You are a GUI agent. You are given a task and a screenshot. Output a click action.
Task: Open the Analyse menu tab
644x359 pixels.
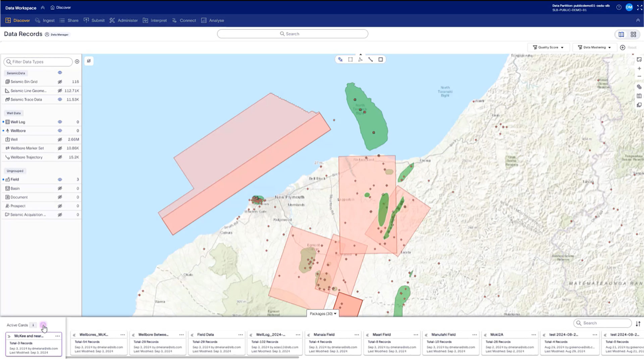(x=213, y=20)
